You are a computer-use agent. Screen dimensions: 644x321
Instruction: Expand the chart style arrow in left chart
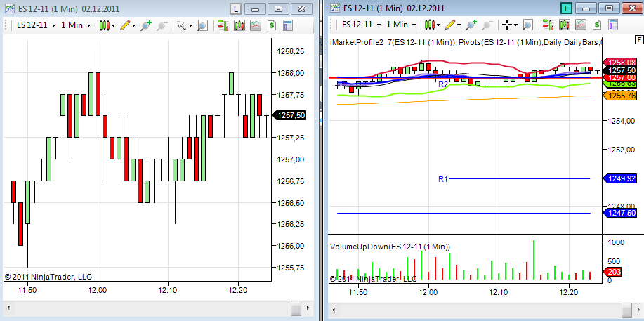pyautogui.click(x=113, y=25)
